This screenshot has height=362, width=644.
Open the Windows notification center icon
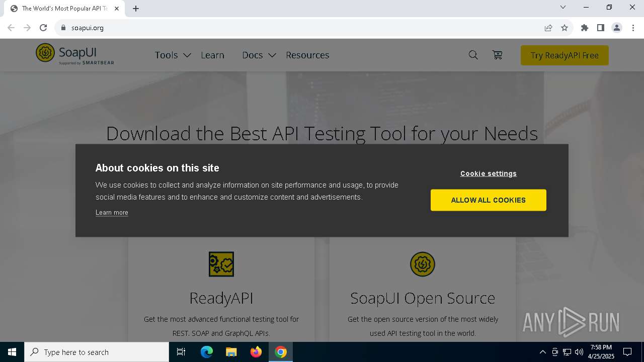click(627, 352)
